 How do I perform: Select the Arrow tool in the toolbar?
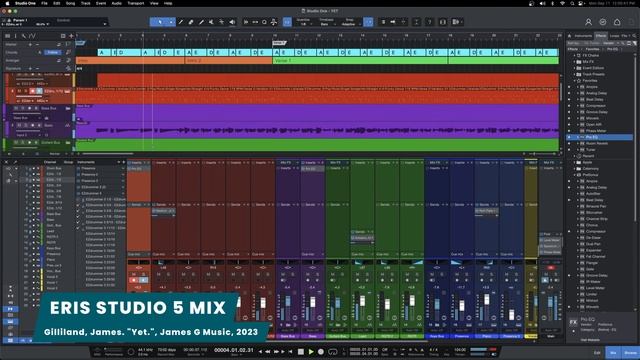pyautogui.click(x=160, y=22)
